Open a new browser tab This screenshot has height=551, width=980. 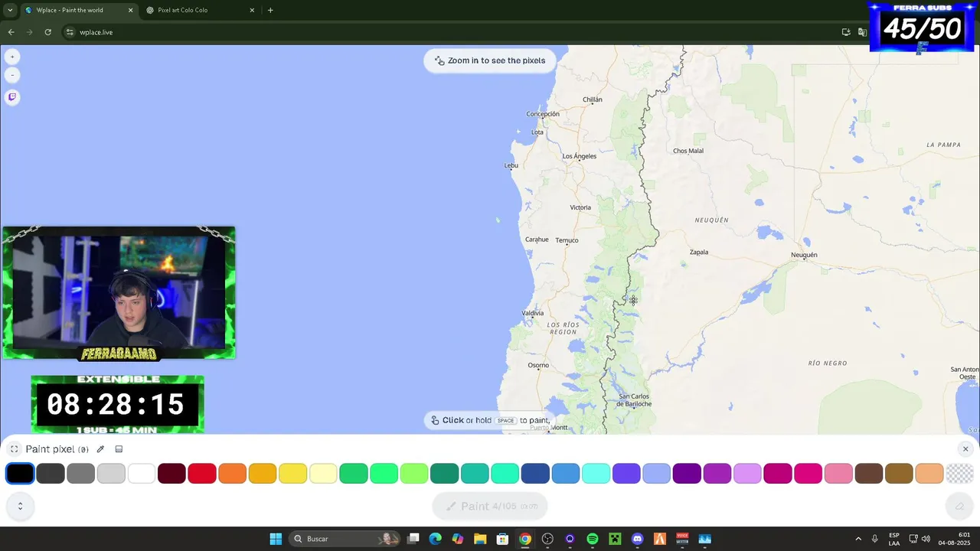pos(270,10)
